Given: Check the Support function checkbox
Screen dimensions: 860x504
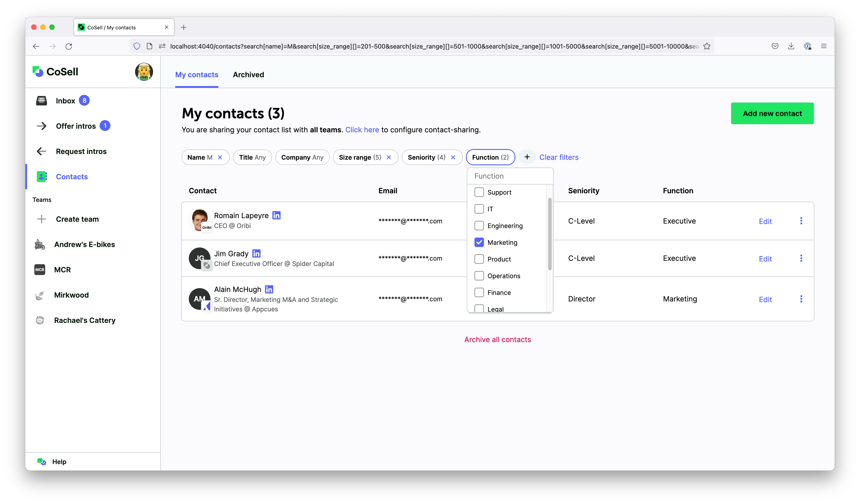Looking at the screenshot, I should pos(479,192).
